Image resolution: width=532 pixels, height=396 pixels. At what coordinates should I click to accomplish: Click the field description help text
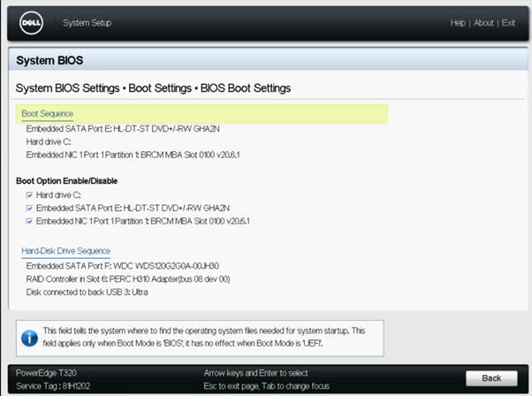tap(204, 337)
